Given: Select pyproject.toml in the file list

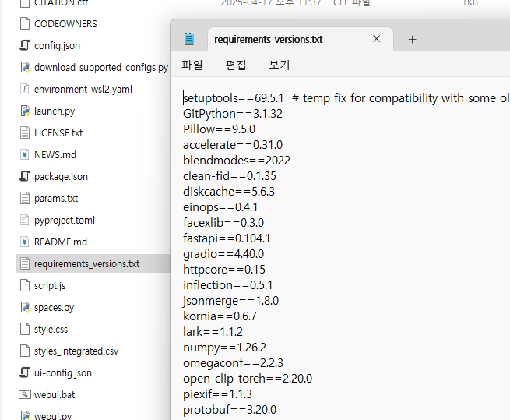Looking at the screenshot, I should click(x=65, y=221).
